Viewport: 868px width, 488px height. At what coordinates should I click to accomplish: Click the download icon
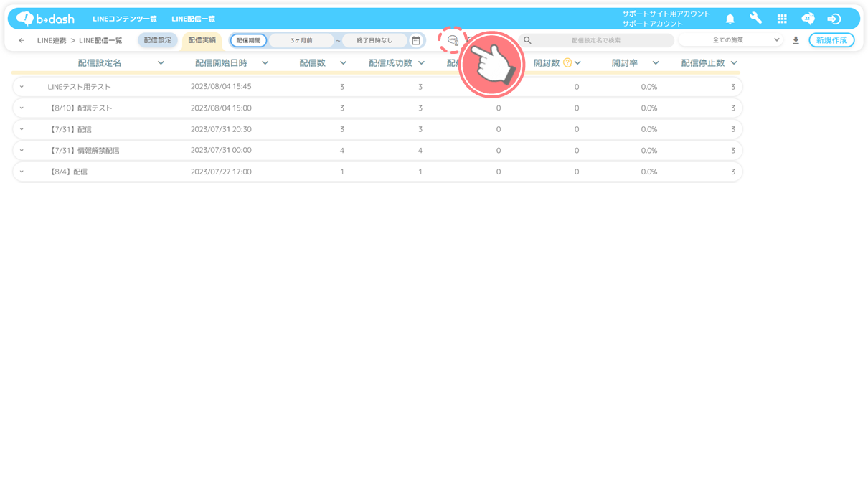(796, 41)
